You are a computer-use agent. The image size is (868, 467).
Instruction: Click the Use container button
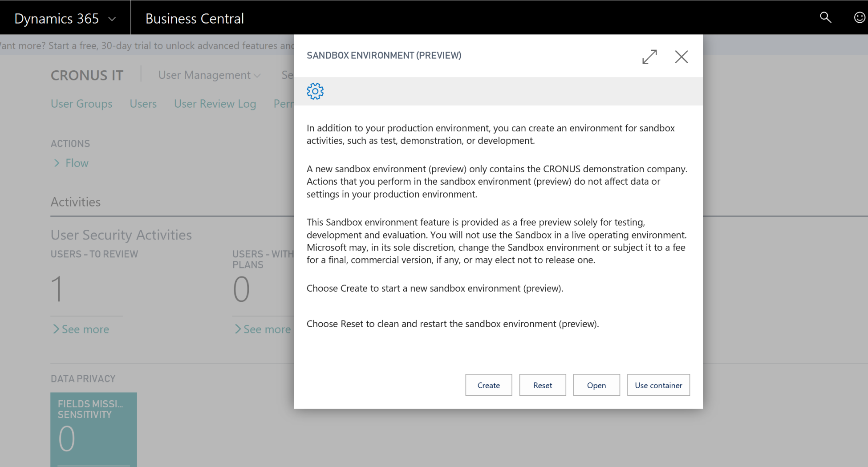[658, 385]
